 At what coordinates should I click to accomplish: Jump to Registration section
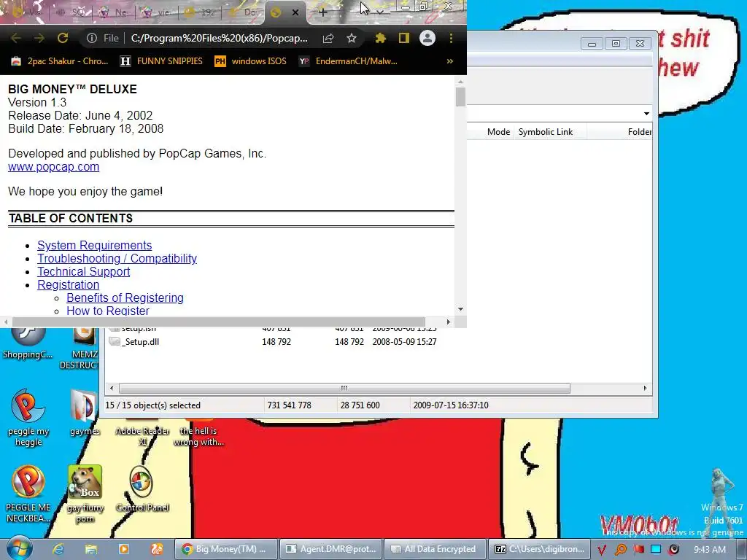68,285
